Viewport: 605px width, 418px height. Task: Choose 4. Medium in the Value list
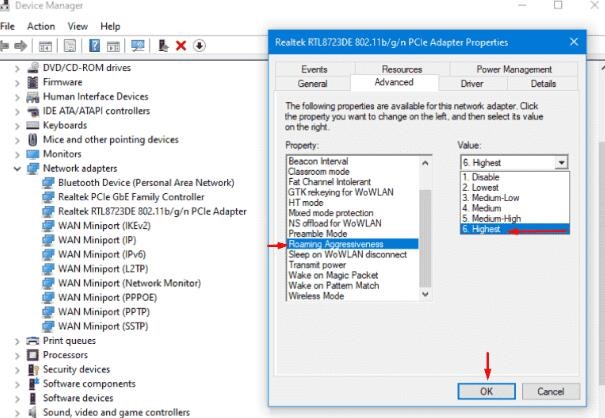tap(482, 208)
